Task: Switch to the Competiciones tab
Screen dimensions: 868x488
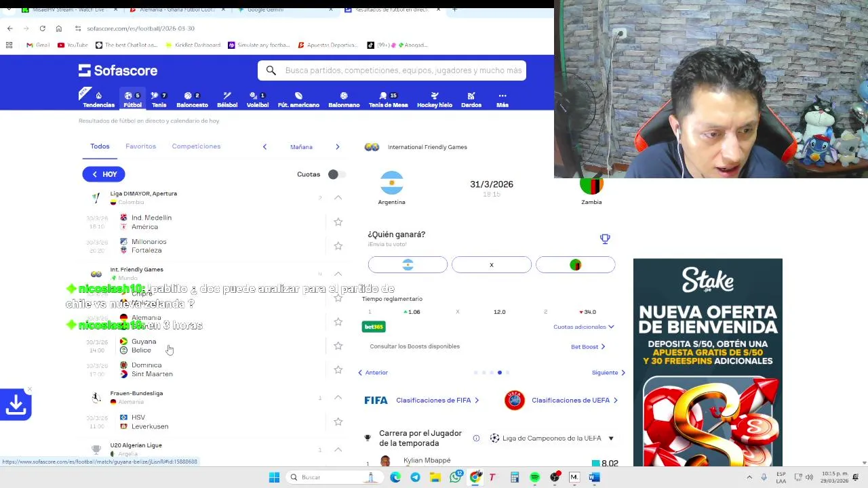Action: (196, 146)
